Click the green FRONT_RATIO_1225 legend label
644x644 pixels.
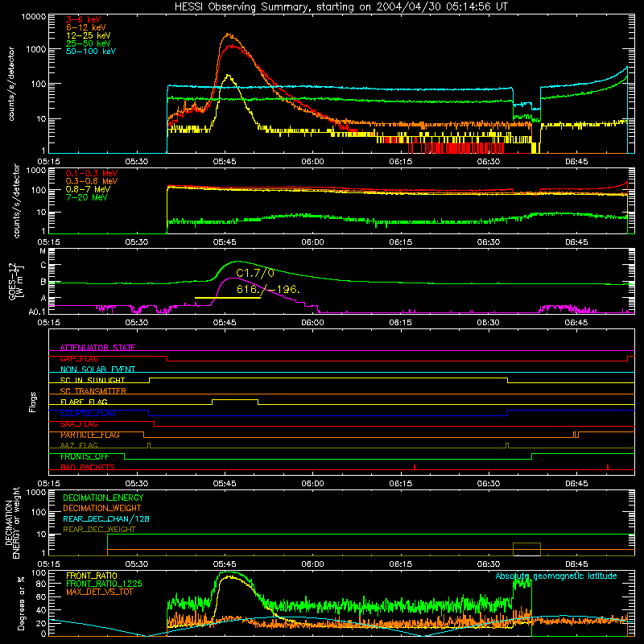tap(105, 584)
